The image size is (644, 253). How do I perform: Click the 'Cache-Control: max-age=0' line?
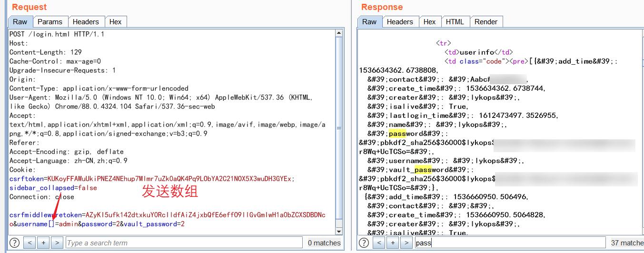point(55,61)
